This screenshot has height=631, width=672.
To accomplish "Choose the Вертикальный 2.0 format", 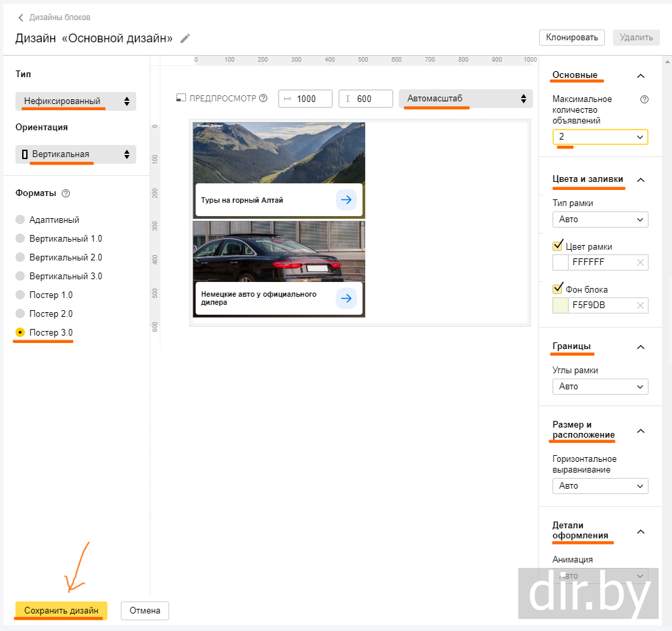I will (x=20, y=258).
